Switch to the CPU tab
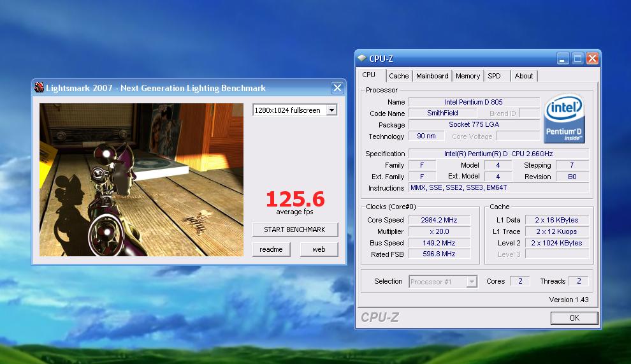 370,75
